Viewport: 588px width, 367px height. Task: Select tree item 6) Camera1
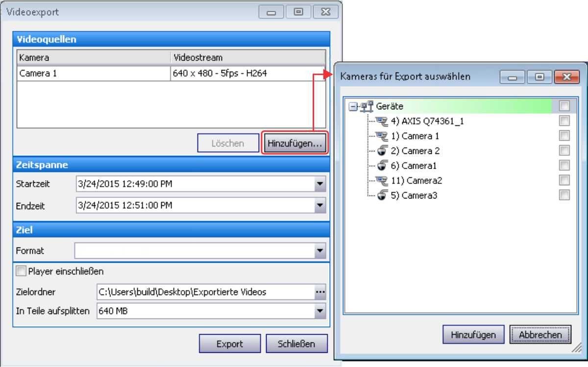[414, 166]
